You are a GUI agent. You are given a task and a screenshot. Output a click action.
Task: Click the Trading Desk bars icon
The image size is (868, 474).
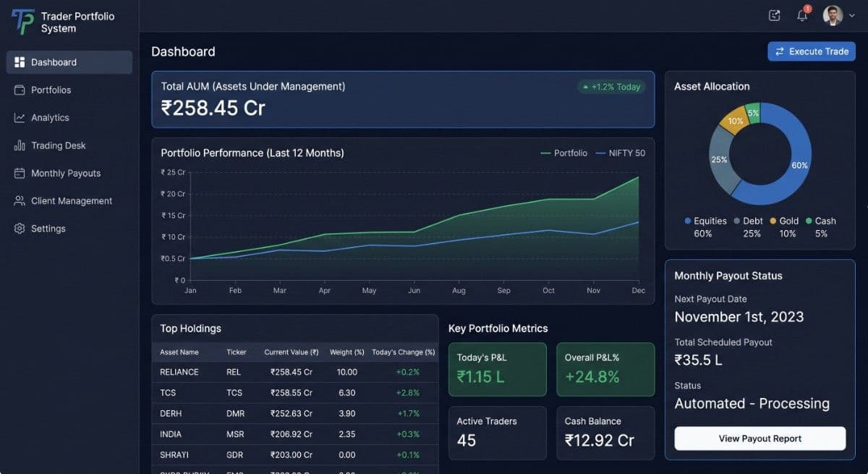click(20, 145)
